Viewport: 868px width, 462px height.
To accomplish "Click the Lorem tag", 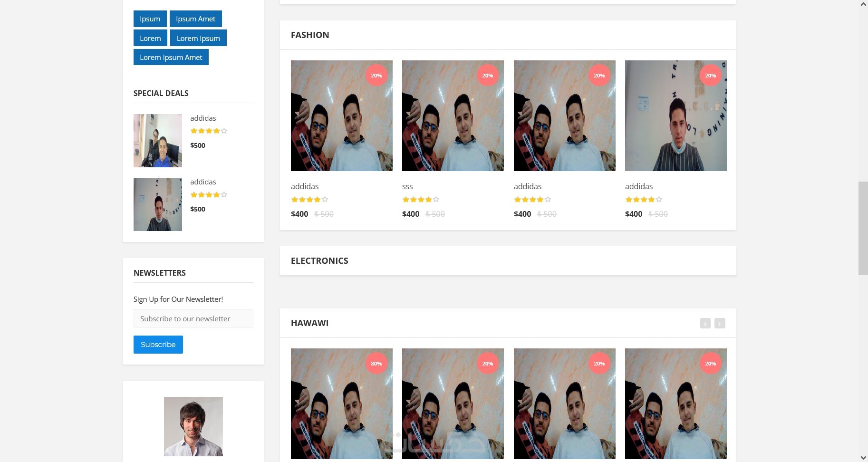I will click(150, 38).
